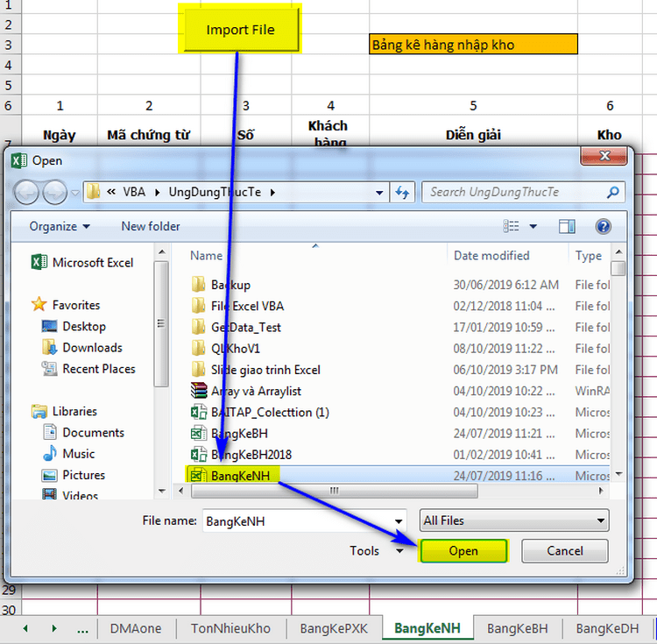Click the Back navigation arrow in Open dialog
Screen dimensions: 657x644
click(x=26, y=192)
